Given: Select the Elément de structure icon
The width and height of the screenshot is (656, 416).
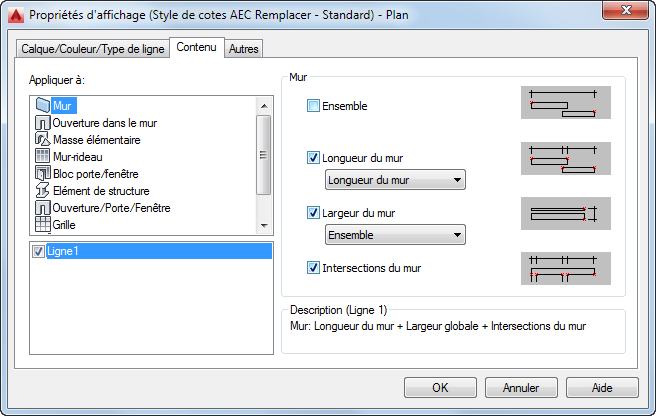Looking at the screenshot, I should pos(42,191).
